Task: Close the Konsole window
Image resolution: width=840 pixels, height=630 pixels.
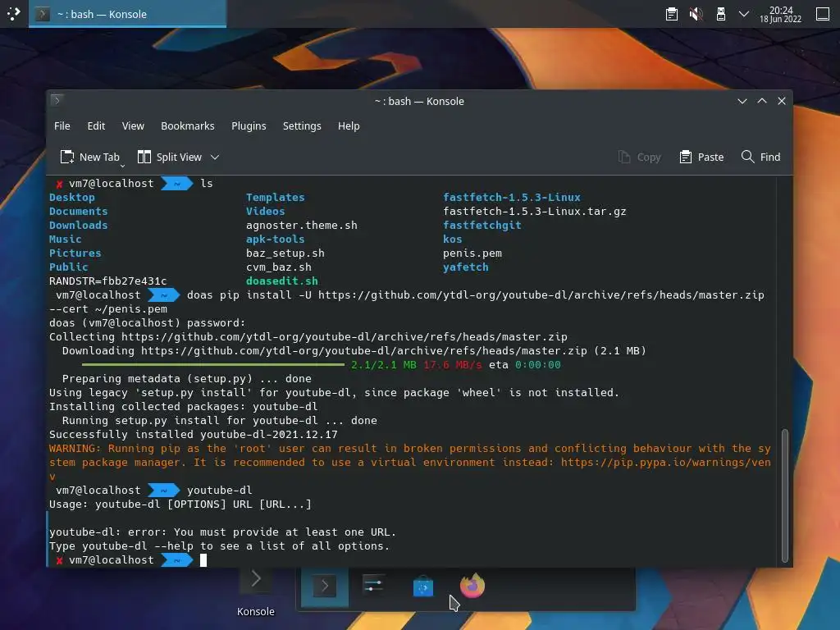Action: click(x=782, y=101)
